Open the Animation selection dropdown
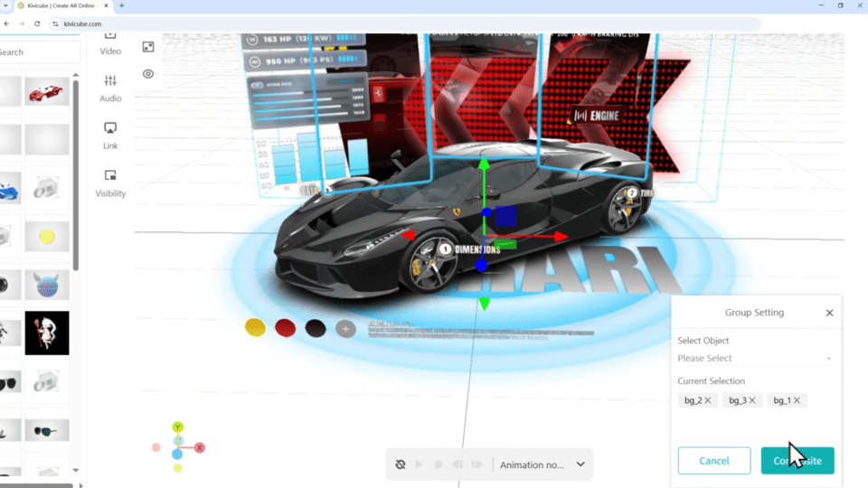This screenshot has width=868, height=488. tap(542, 465)
